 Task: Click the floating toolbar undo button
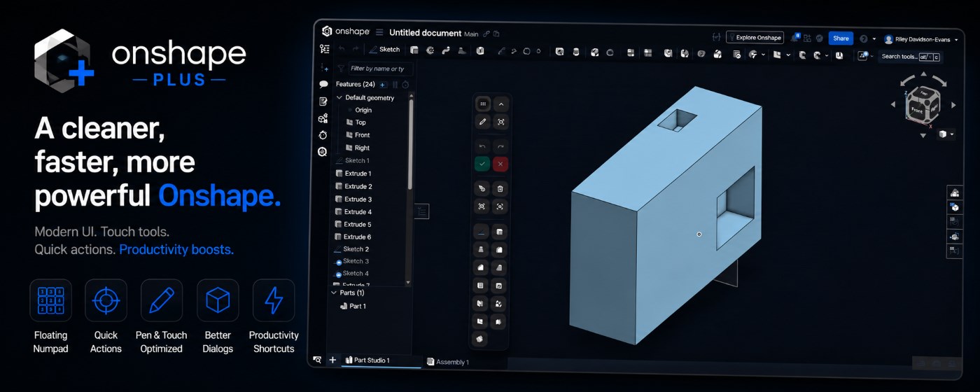pyautogui.click(x=482, y=146)
